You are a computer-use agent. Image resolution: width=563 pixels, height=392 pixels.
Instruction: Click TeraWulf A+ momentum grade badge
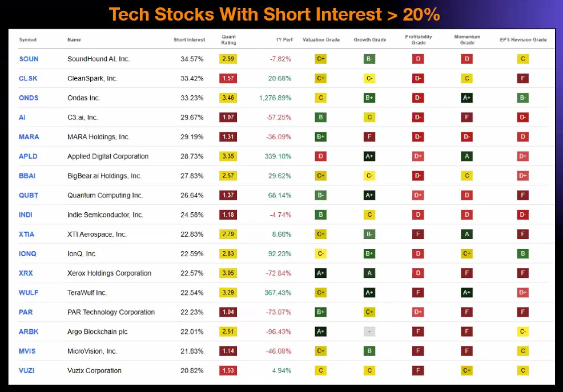[x=467, y=293]
